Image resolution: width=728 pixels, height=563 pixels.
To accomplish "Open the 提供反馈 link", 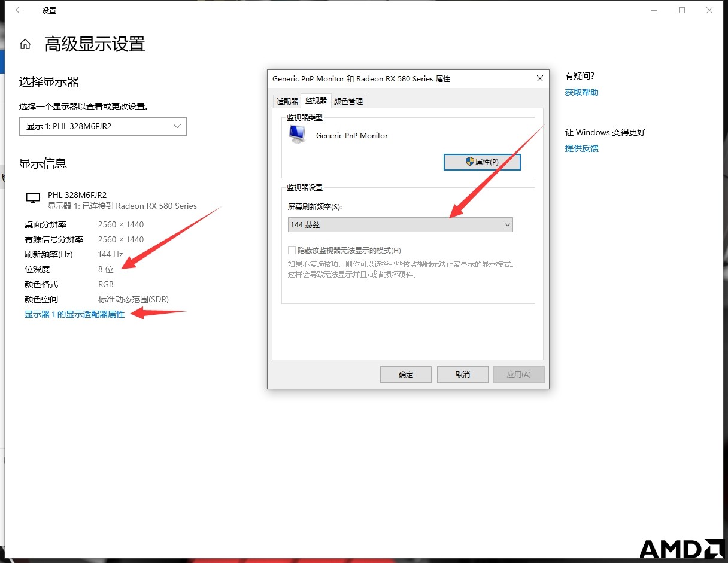I will 582,148.
